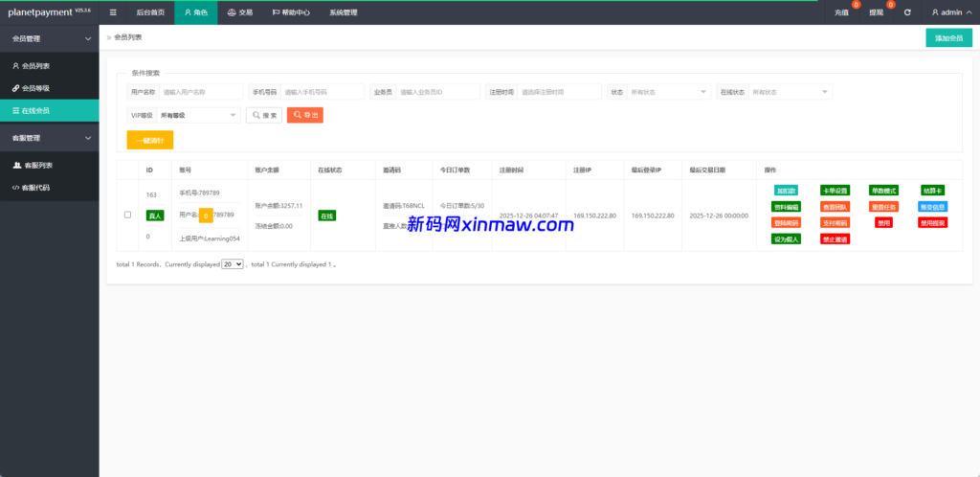Focus the 业务员 ID field
This screenshot has height=477, width=980.
[x=438, y=92]
